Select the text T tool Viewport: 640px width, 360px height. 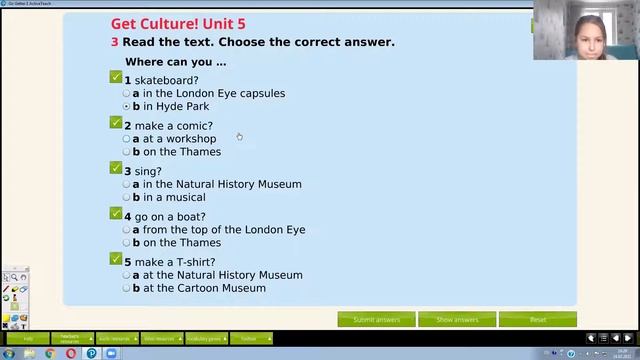24,326
